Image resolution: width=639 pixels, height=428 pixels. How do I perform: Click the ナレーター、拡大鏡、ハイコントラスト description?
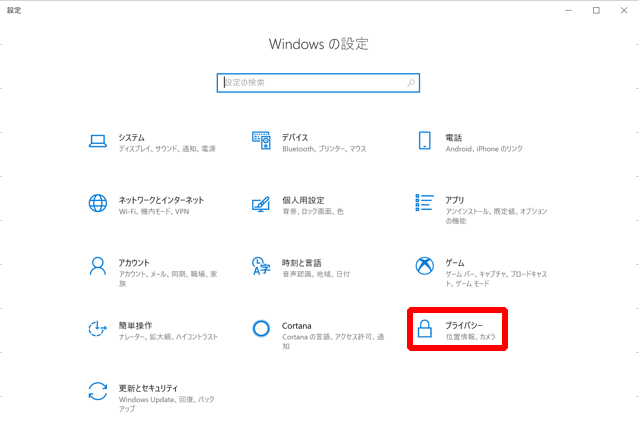168,337
